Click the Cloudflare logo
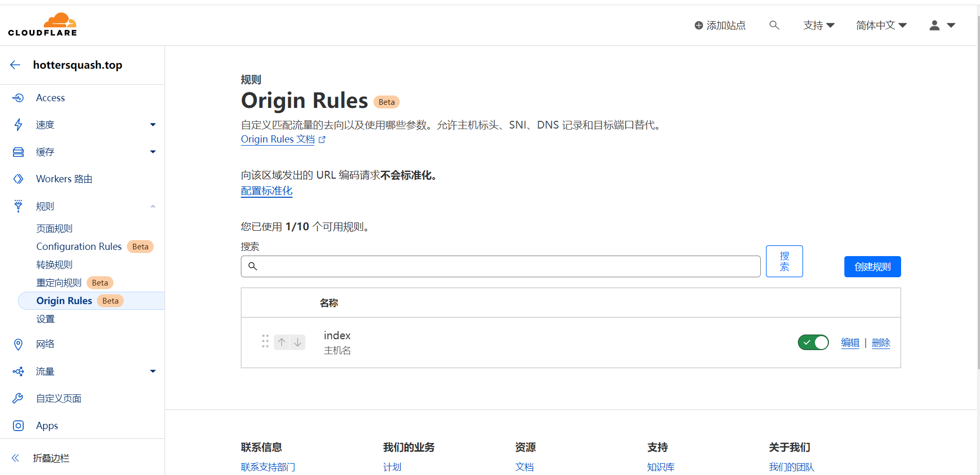 click(x=42, y=24)
